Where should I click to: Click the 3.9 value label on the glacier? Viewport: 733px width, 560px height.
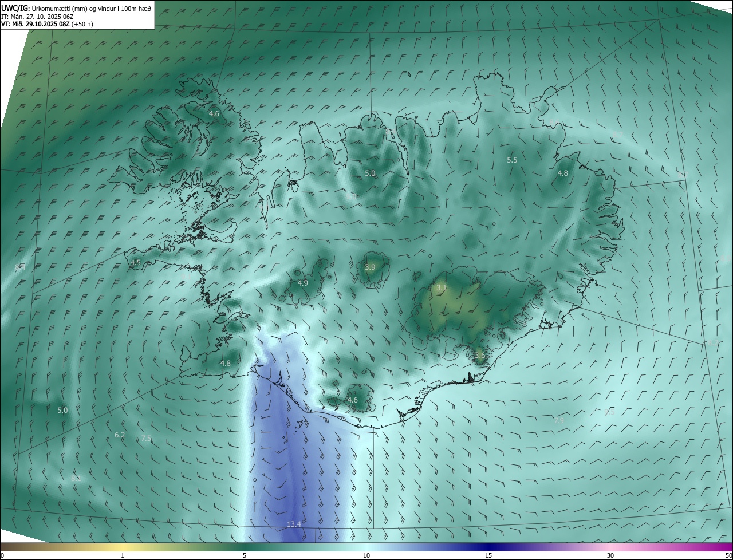pyautogui.click(x=370, y=267)
